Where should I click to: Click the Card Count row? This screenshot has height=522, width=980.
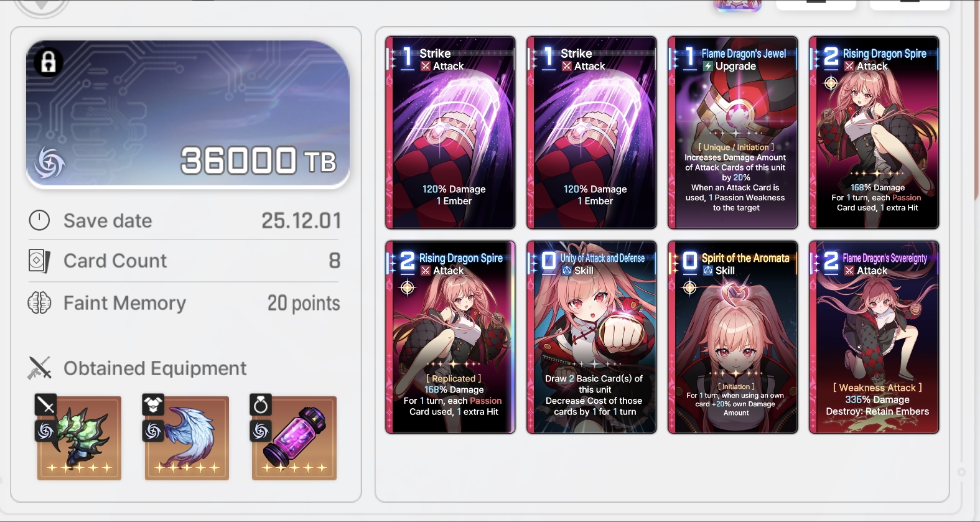coord(184,261)
